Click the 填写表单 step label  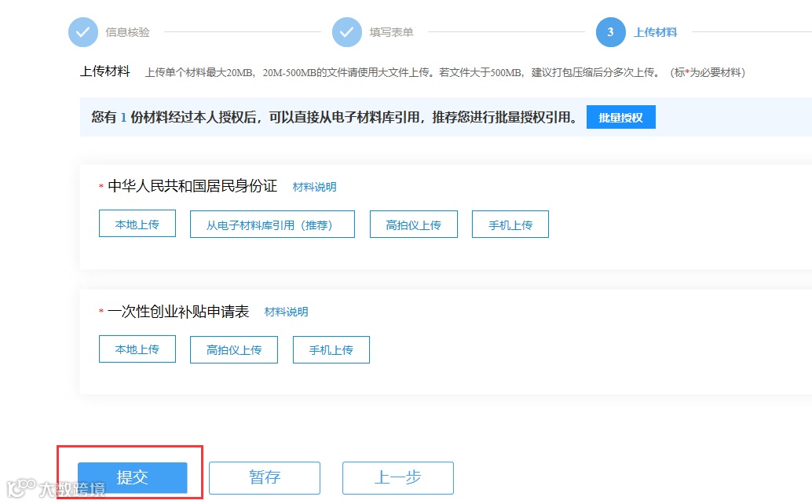(392, 32)
